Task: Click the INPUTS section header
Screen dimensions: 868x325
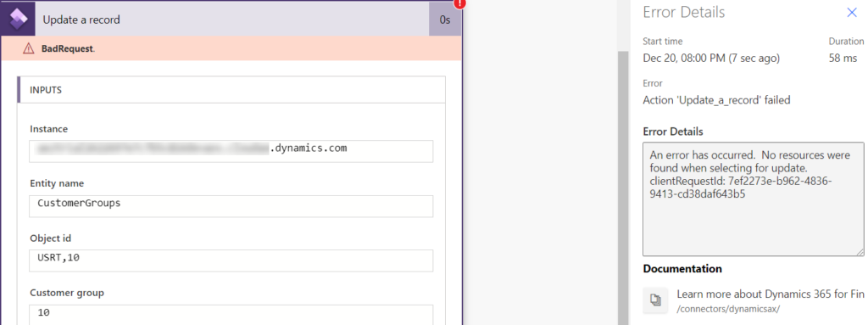Action: [231, 90]
